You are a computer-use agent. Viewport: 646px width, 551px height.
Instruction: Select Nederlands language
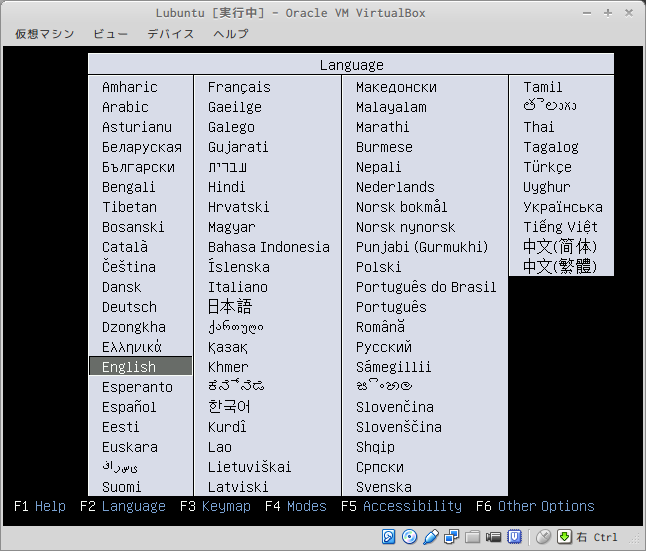[396, 187]
